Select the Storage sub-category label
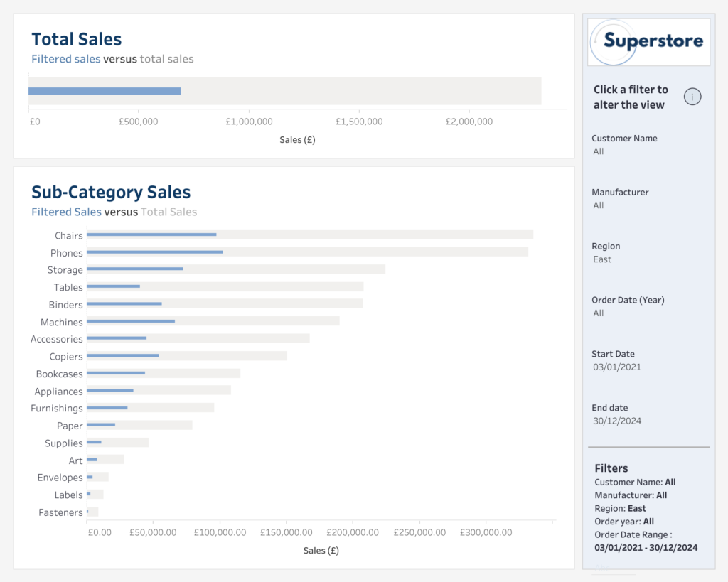 pyautogui.click(x=65, y=270)
